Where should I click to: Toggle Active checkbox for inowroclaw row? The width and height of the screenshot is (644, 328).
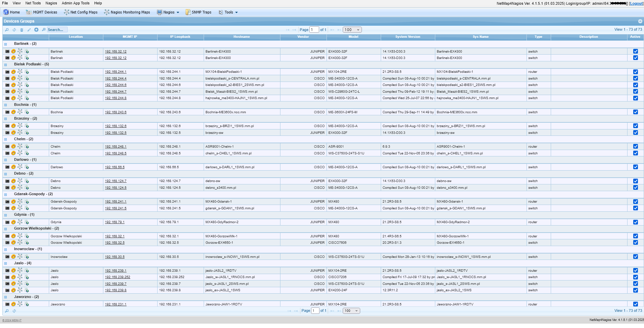[635, 257]
